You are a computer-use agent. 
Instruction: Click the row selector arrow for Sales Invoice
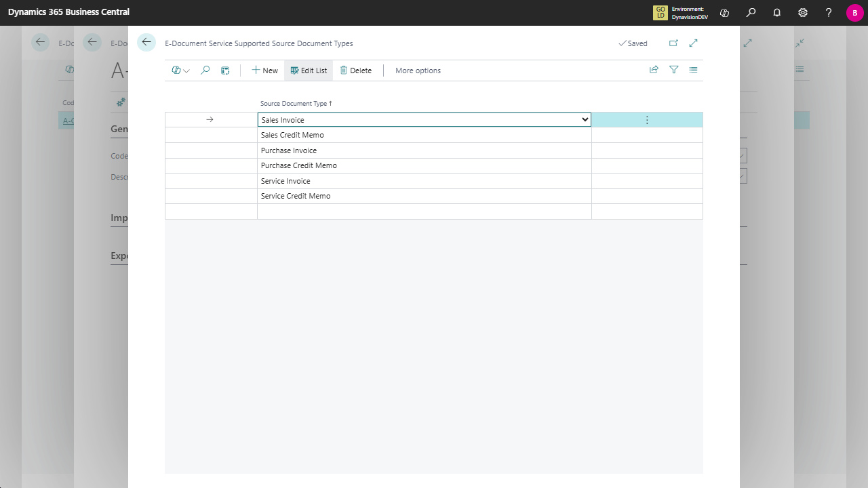pyautogui.click(x=210, y=120)
